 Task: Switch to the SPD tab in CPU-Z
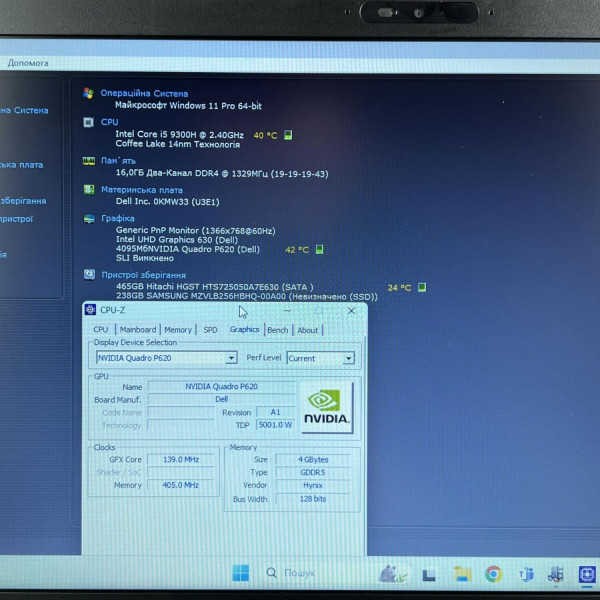[x=210, y=329]
